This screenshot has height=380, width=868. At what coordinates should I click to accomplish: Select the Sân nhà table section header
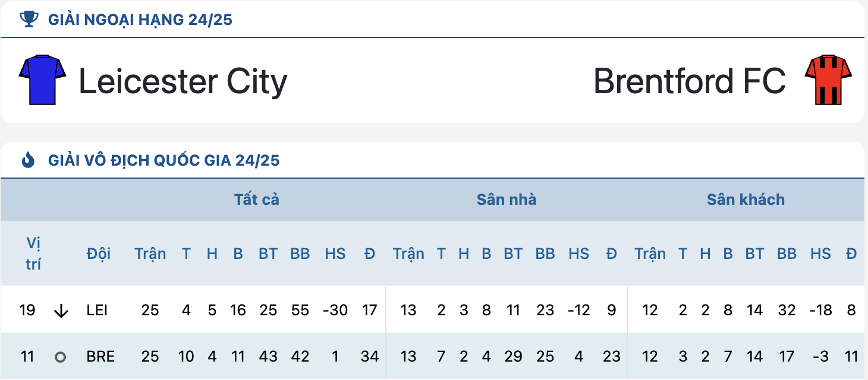[507, 199]
